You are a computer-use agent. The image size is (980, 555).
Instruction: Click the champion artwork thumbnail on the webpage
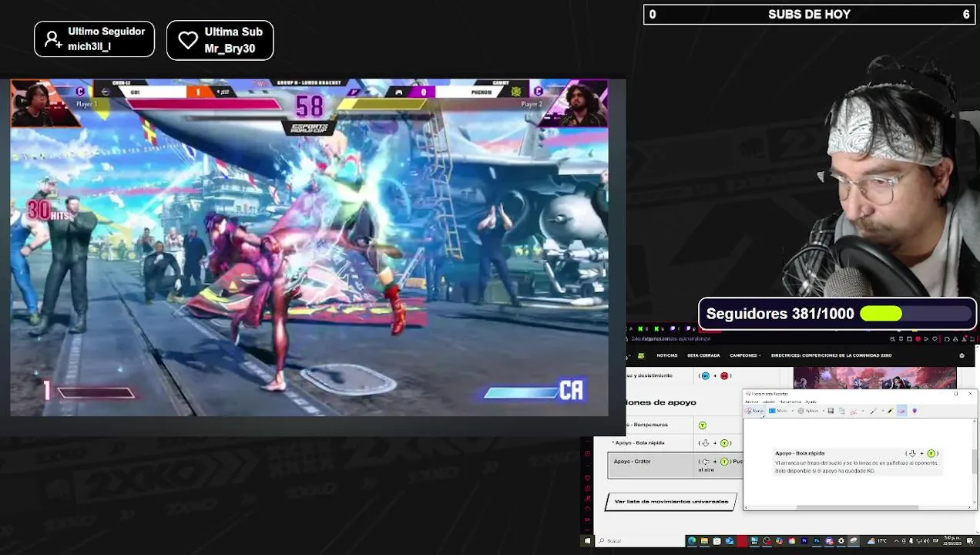(874, 378)
